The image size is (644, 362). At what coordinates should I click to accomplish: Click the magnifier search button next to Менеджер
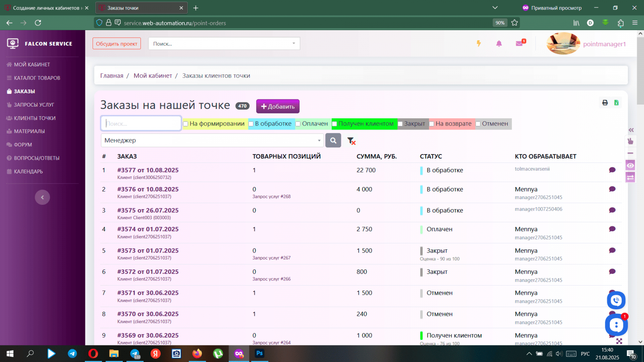click(x=333, y=140)
